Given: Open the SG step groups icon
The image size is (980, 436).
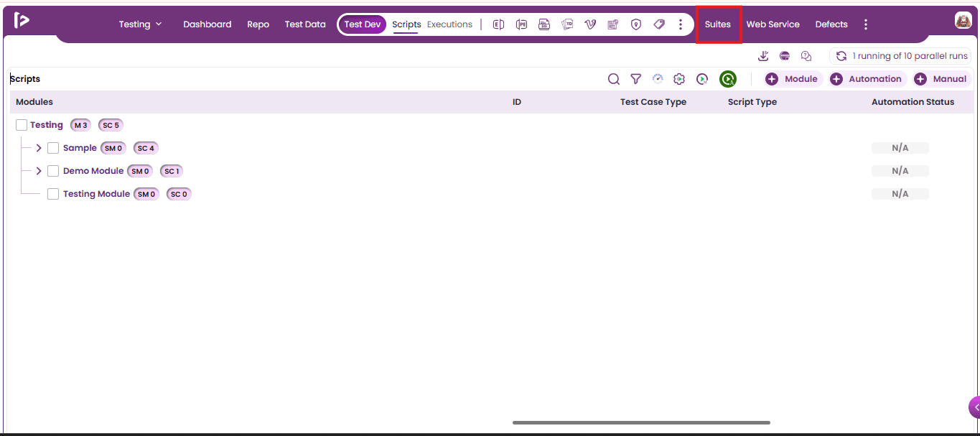Looking at the screenshot, I should coord(544,24).
